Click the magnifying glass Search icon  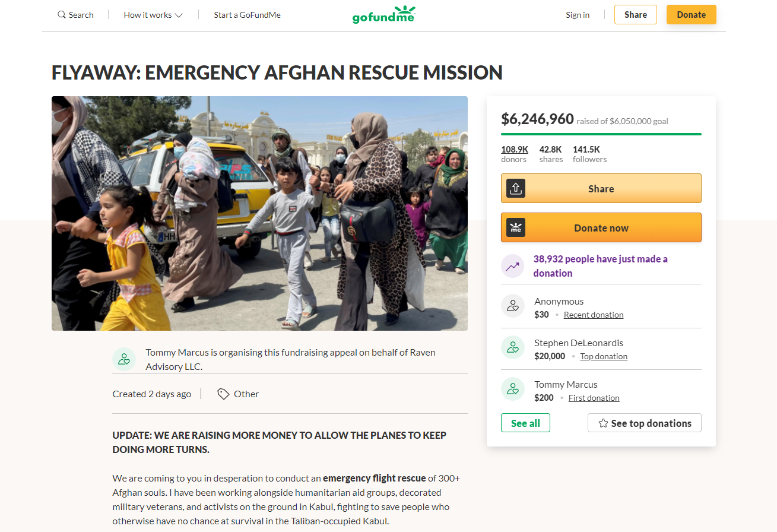click(x=62, y=15)
